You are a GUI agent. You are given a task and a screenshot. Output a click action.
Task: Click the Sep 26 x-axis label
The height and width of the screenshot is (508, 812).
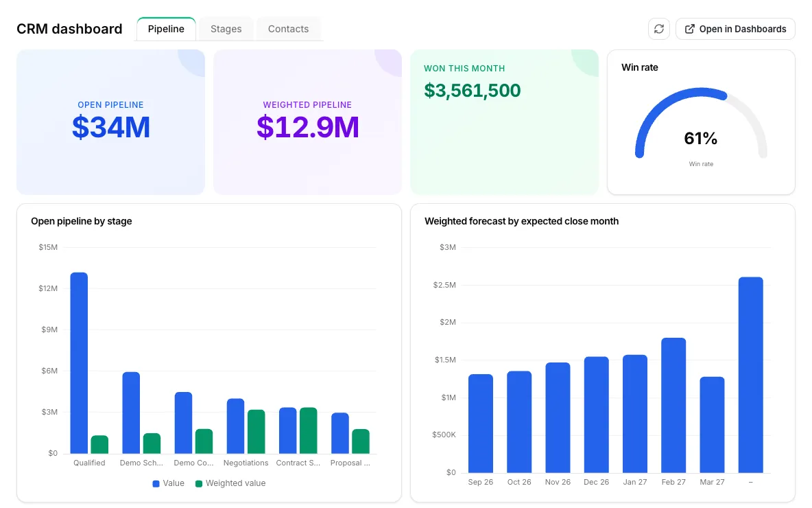[481, 482]
